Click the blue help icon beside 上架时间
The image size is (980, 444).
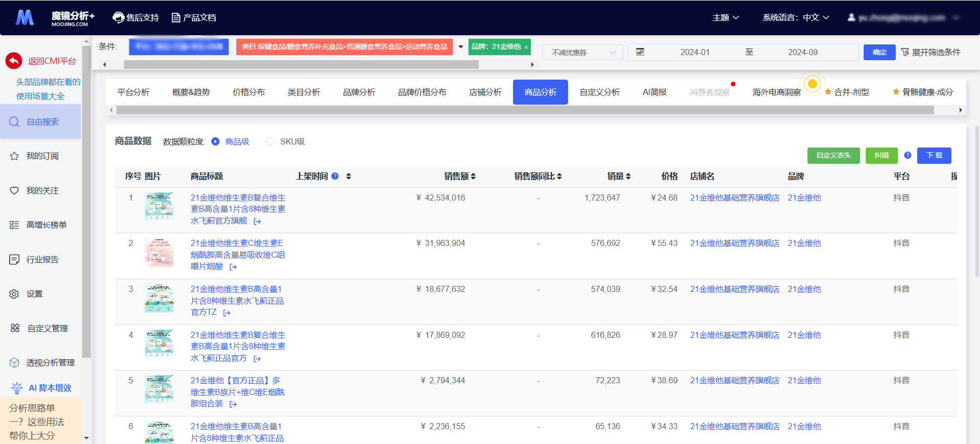coord(335,176)
